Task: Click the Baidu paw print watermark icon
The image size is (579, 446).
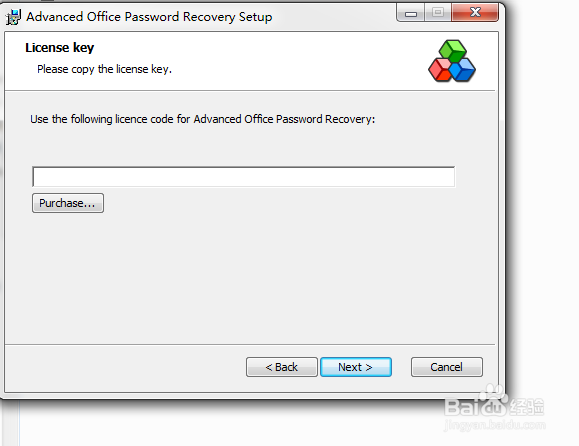Action: pyautogui.click(x=493, y=394)
